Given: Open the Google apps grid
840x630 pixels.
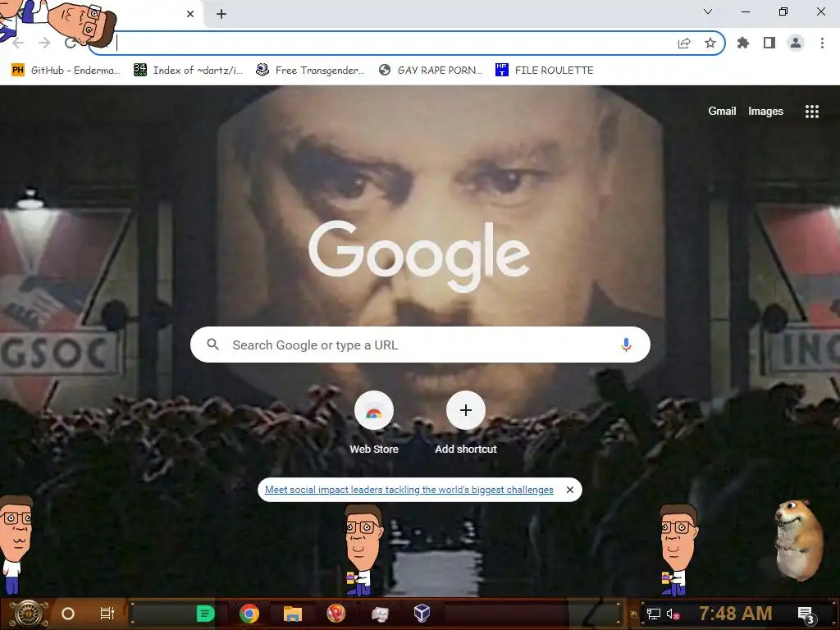Looking at the screenshot, I should tap(811, 111).
